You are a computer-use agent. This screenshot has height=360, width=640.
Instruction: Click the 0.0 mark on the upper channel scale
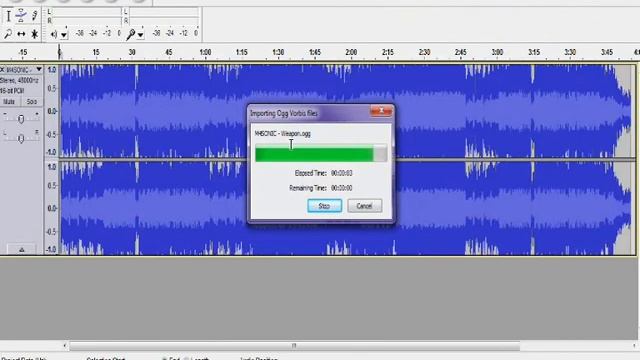pyautogui.click(x=52, y=111)
